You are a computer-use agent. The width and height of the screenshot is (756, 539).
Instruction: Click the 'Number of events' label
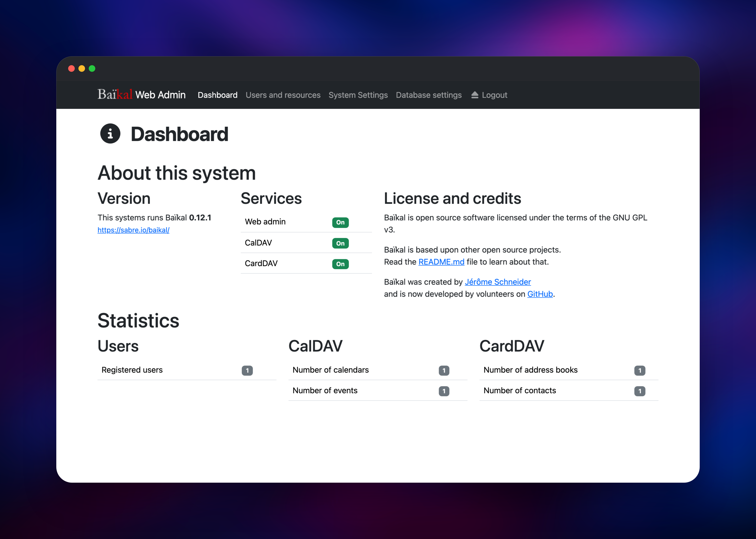pos(325,391)
